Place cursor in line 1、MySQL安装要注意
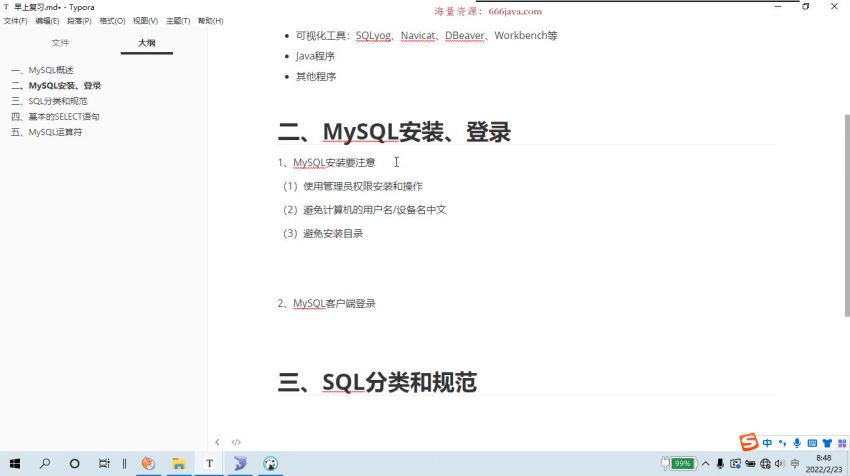850x476 pixels. click(x=326, y=162)
